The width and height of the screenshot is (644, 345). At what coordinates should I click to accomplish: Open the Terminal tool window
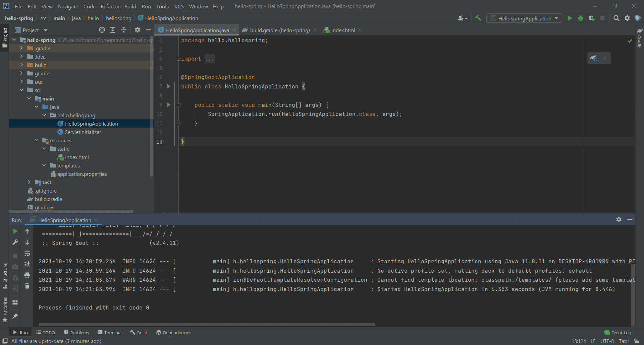pos(109,333)
